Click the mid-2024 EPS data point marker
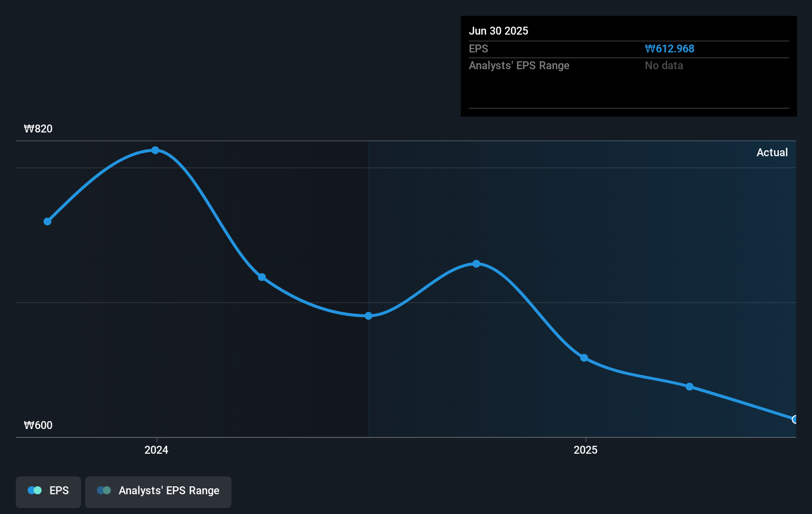 point(261,277)
